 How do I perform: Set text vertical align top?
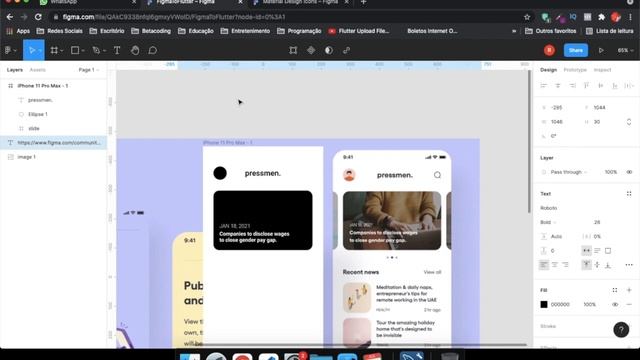(586, 265)
